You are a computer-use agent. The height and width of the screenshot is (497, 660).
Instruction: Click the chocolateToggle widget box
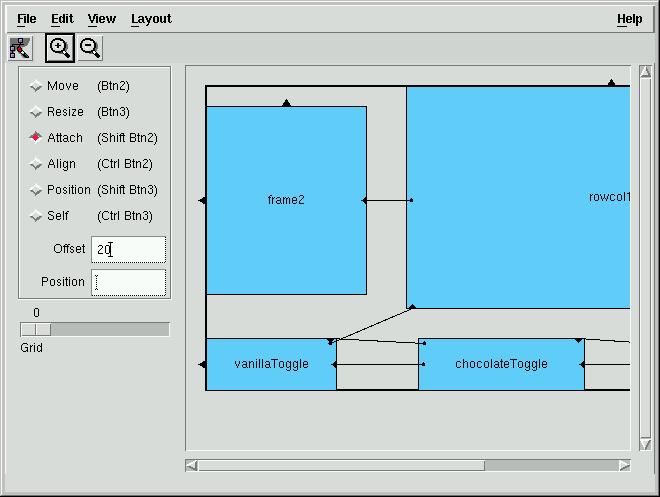point(501,364)
